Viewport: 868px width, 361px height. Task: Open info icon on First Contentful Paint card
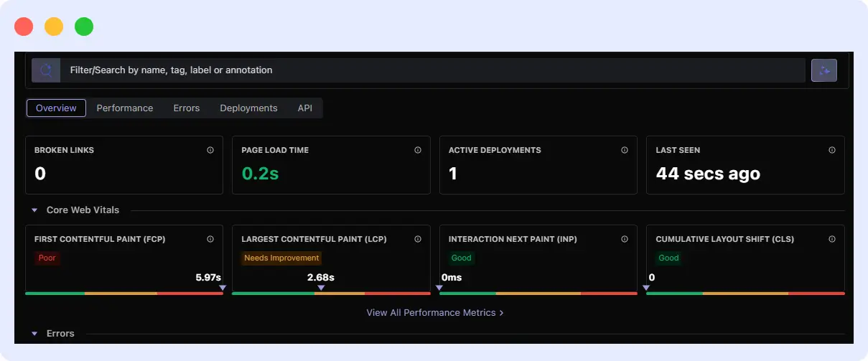[210, 239]
